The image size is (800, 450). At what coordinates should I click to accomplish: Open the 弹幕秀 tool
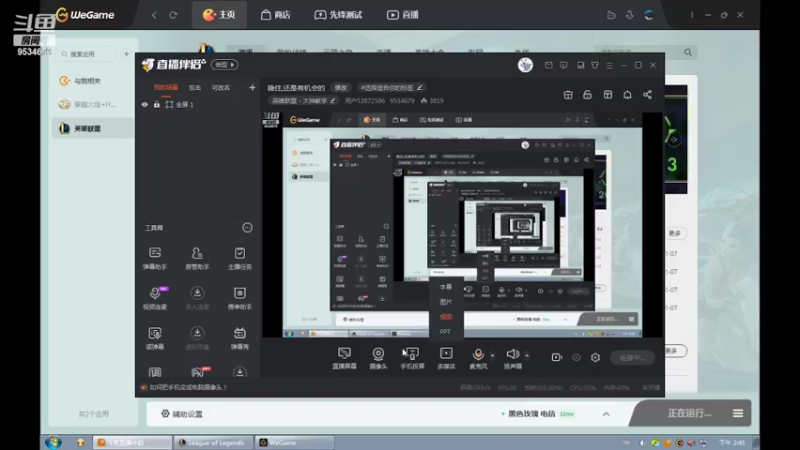[x=239, y=338]
